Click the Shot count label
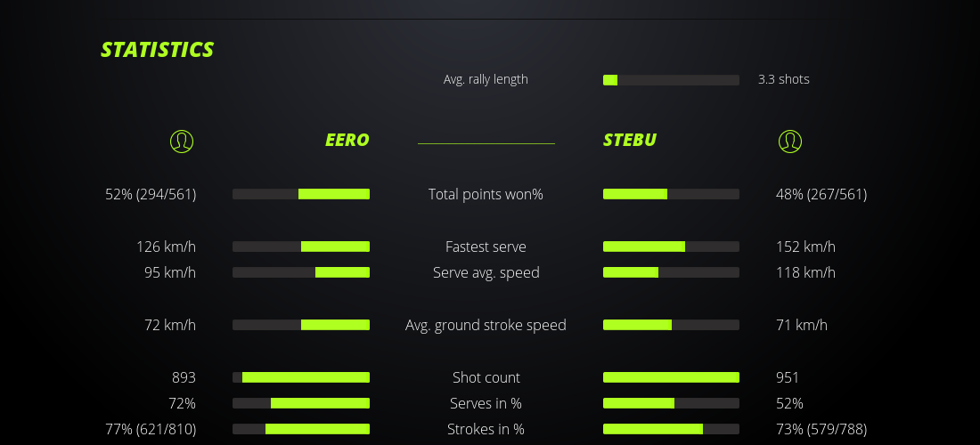The height and width of the screenshot is (445, 980). click(x=486, y=377)
